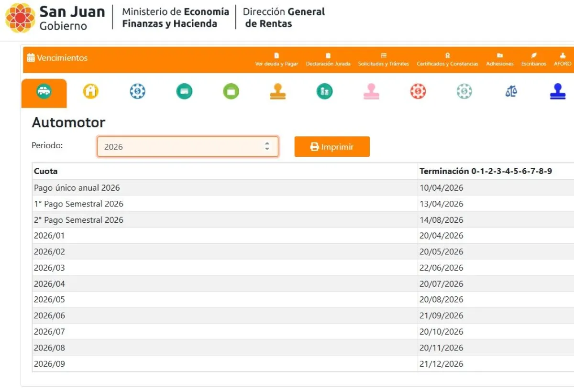Select the teal card icon
This screenshot has height=392, width=574.
point(184,91)
